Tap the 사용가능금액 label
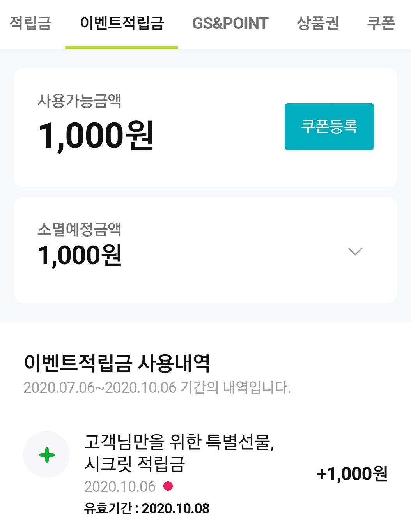Viewport: 411px width, 532px height. tap(80, 101)
